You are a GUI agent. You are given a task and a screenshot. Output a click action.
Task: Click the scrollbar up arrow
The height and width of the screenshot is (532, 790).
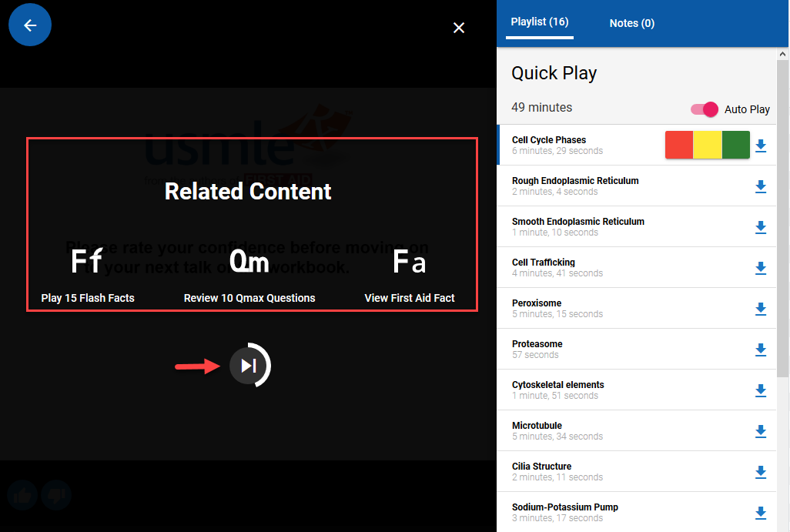point(782,53)
